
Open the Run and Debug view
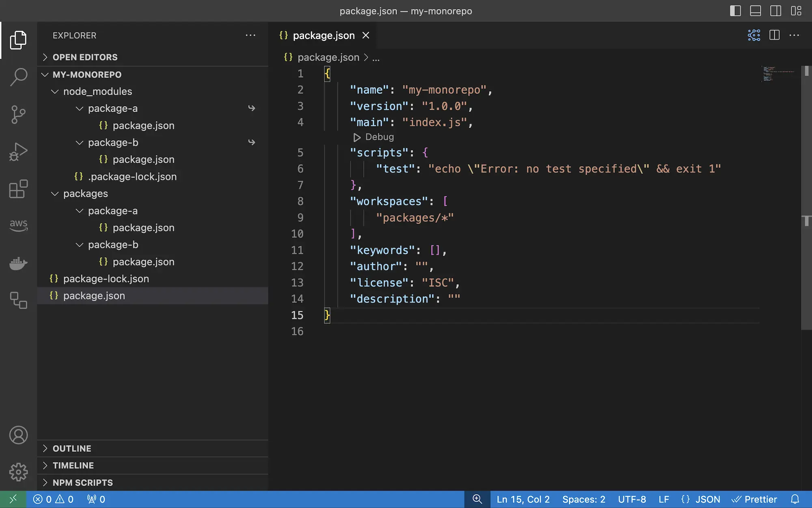click(18, 152)
